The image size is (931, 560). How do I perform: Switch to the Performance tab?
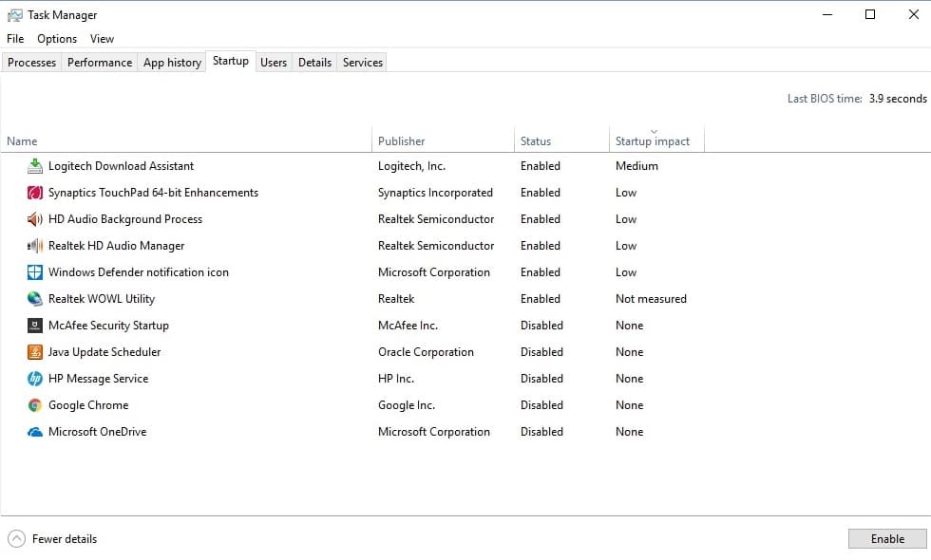[x=100, y=63]
